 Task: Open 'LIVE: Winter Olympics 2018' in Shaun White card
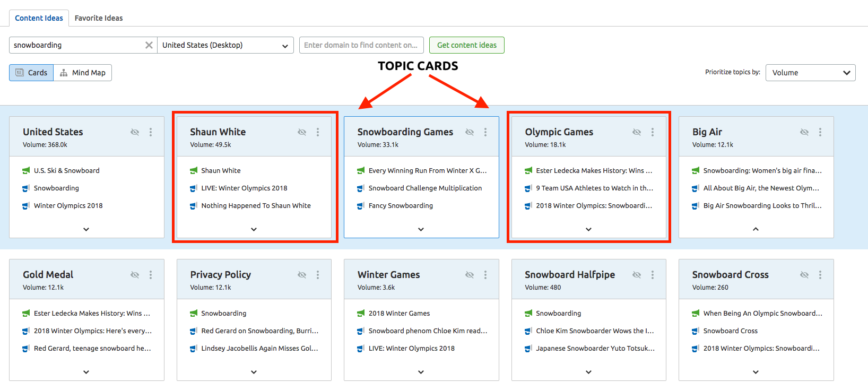tap(244, 188)
